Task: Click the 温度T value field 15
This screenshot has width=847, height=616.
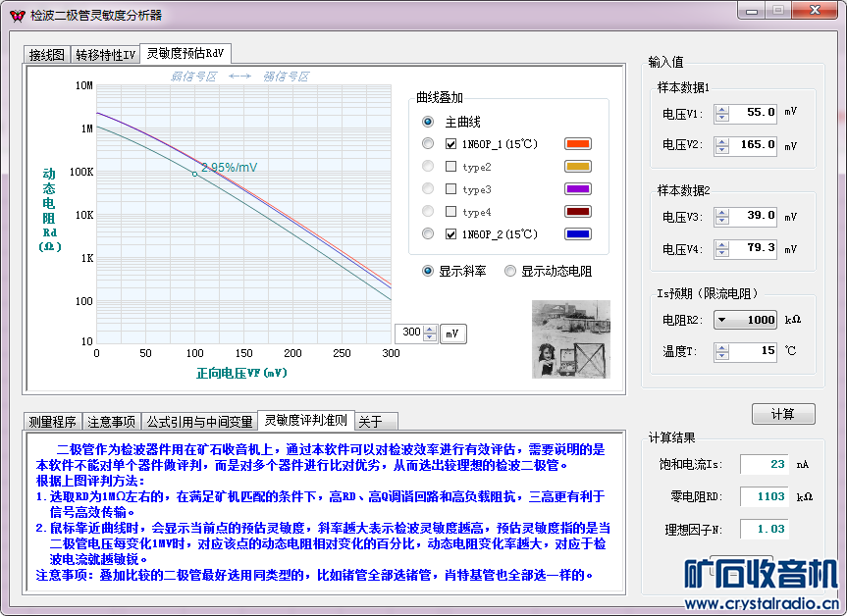Action: [x=753, y=351]
